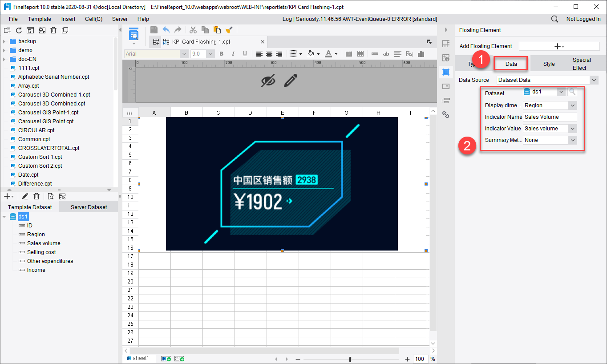The width and height of the screenshot is (607, 364).
Task: Expand the backup folder
Action: (4, 41)
